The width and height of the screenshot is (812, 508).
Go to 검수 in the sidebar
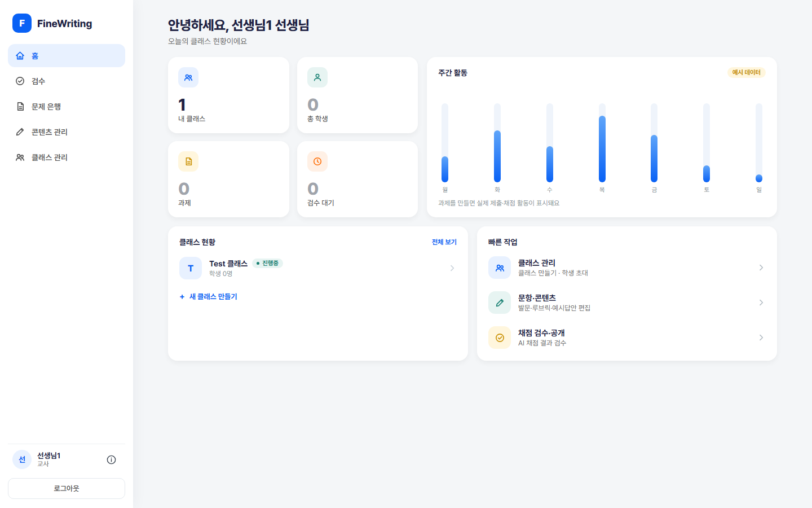67,81
